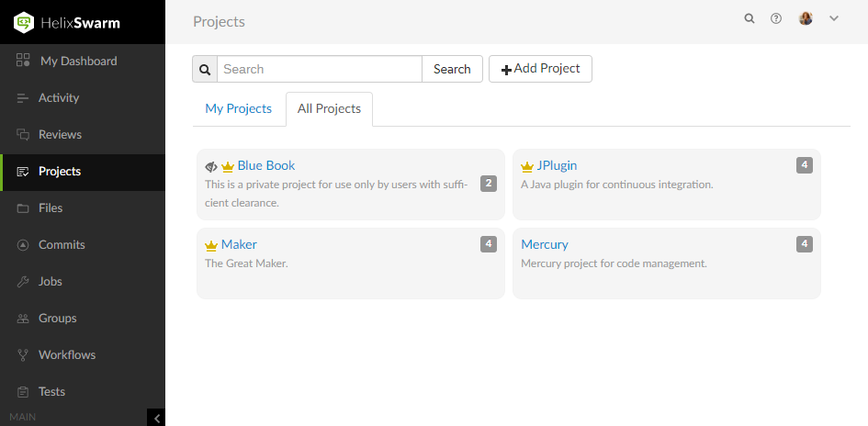
Task: Select the Workflows branch icon
Action: pyautogui.click(x=23, y=354)
